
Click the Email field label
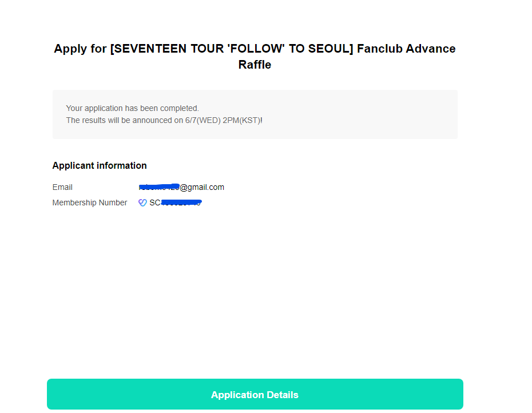coord(62,187)
